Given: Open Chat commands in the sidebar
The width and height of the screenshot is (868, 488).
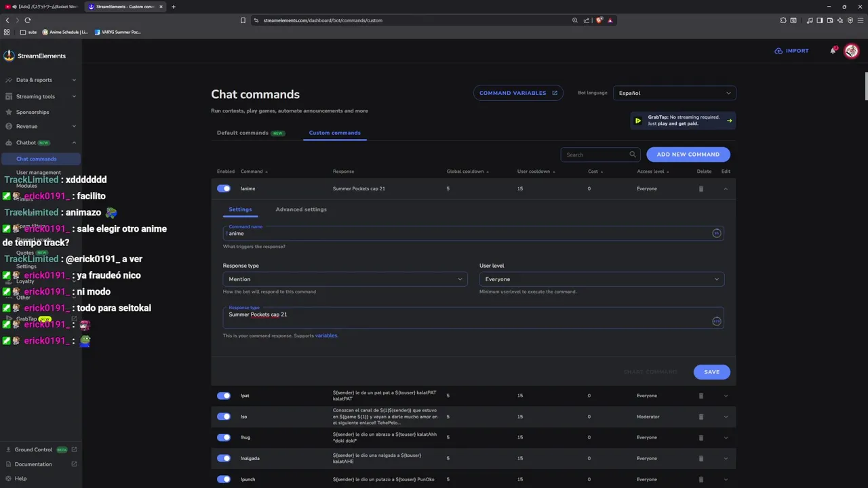Looking at the screenshot, I should (x=41, y=159).
